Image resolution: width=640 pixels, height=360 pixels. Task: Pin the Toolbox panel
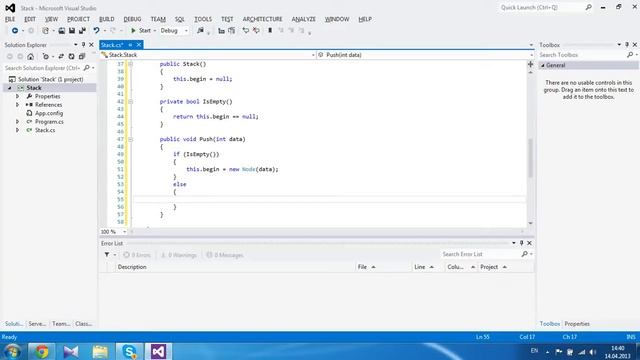627,44
